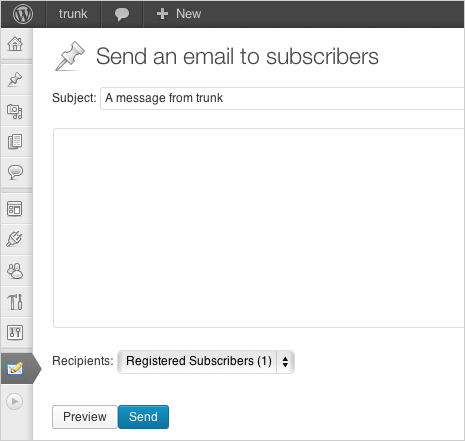Open the Dashboard home icon in sidebar
This screenshot has width=465, height=441.
point(15,44)
